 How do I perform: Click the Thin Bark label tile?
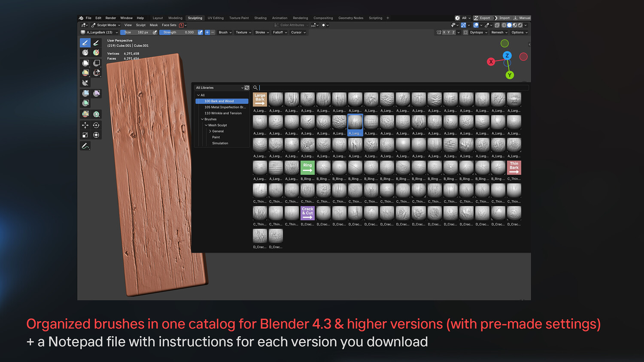click(514, 167)
